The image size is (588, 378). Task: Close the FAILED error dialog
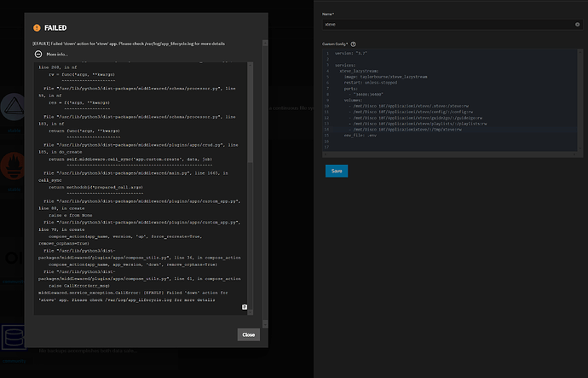coord(248,334)
